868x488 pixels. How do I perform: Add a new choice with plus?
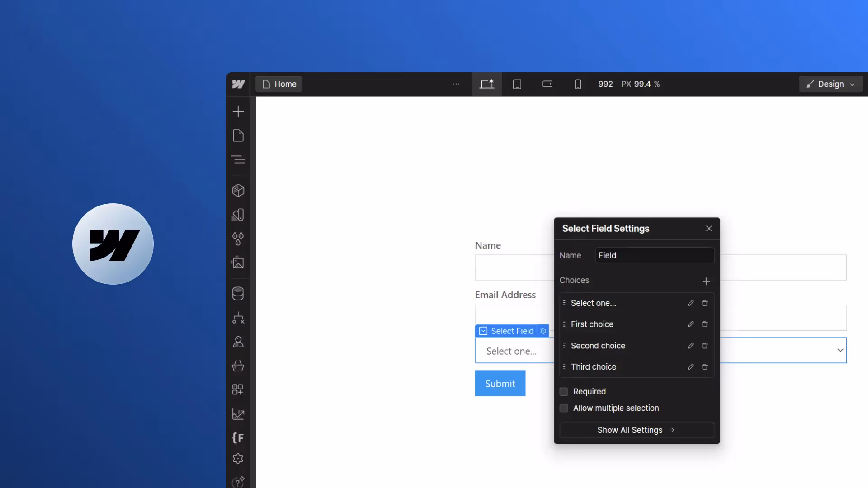(706, 281)
